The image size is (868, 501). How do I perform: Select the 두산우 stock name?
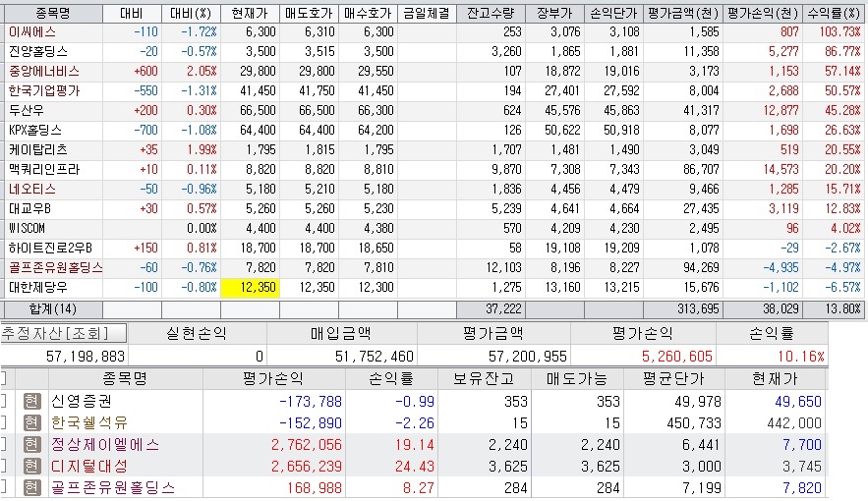[26, 111]
